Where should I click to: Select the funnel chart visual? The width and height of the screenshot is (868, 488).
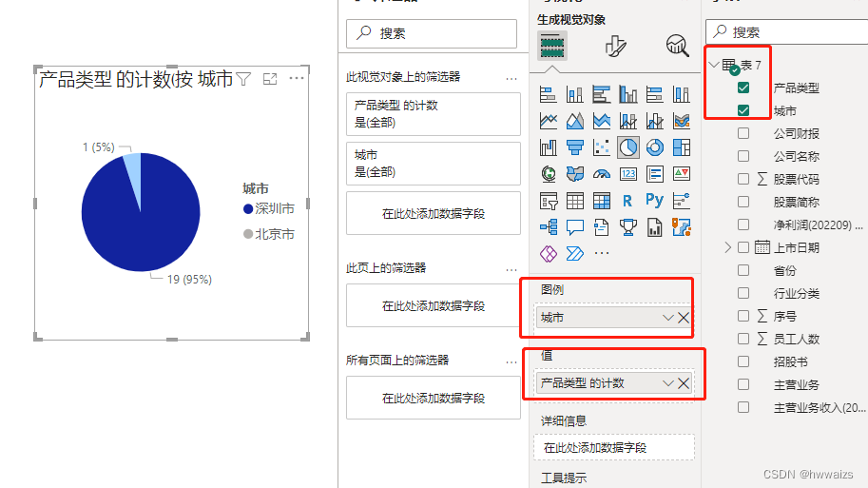(x=574, y=147)
